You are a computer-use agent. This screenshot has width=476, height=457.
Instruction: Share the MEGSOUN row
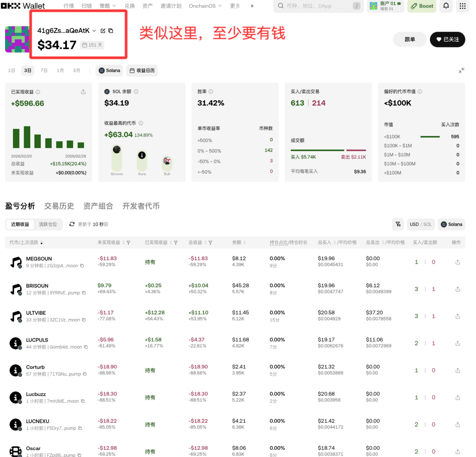click(x=457, y=262)
